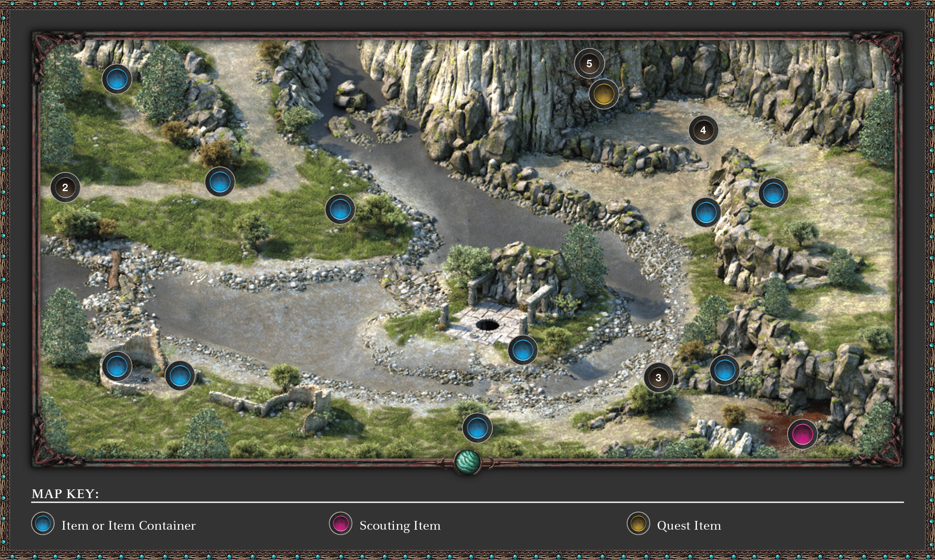Image resolution: width=935 pixels, height=560 pixels.
Task: Click the yellow quest item marker below 5
Action: pos(603,94)
